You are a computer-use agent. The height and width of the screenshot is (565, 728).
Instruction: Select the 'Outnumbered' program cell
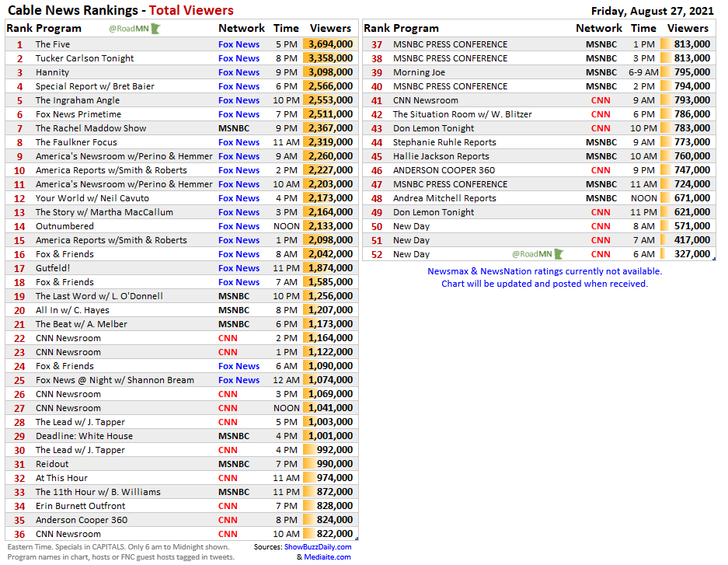[64, 226]
